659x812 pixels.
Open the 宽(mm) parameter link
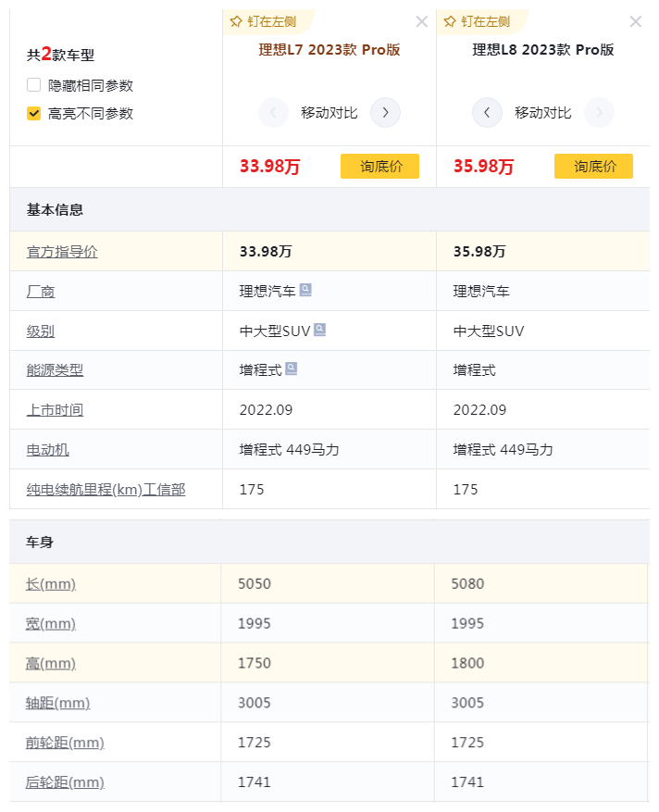(51, 623)
